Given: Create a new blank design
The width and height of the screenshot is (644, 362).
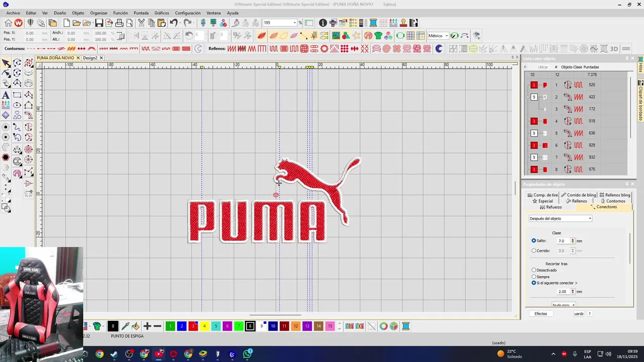Looking at the screenshot, I should tap(66, 23).
